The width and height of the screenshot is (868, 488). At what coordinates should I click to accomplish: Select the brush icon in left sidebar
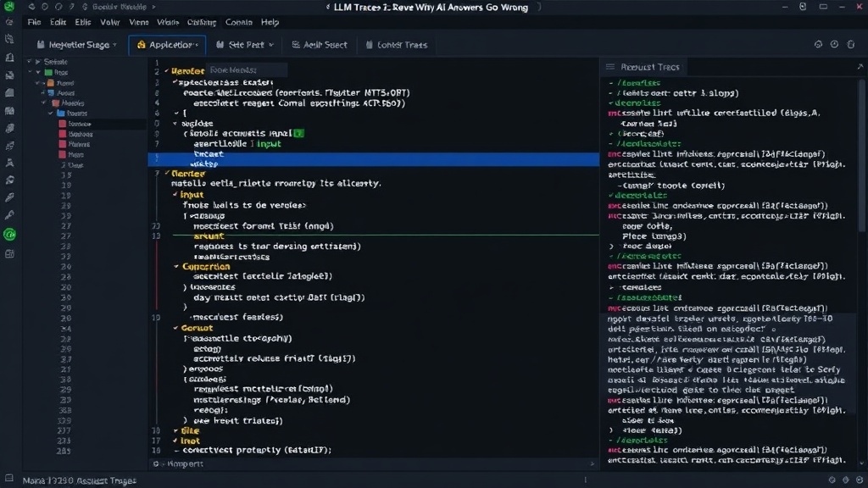click(x=9, y=197)
